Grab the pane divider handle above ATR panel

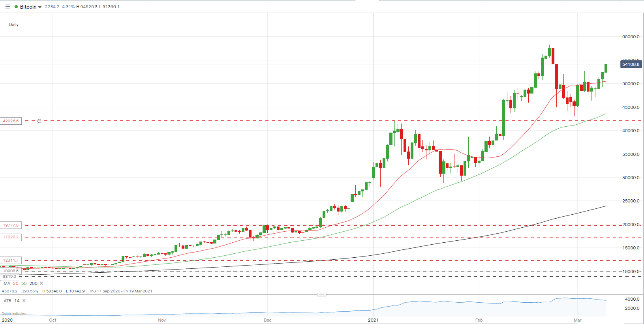322,294
